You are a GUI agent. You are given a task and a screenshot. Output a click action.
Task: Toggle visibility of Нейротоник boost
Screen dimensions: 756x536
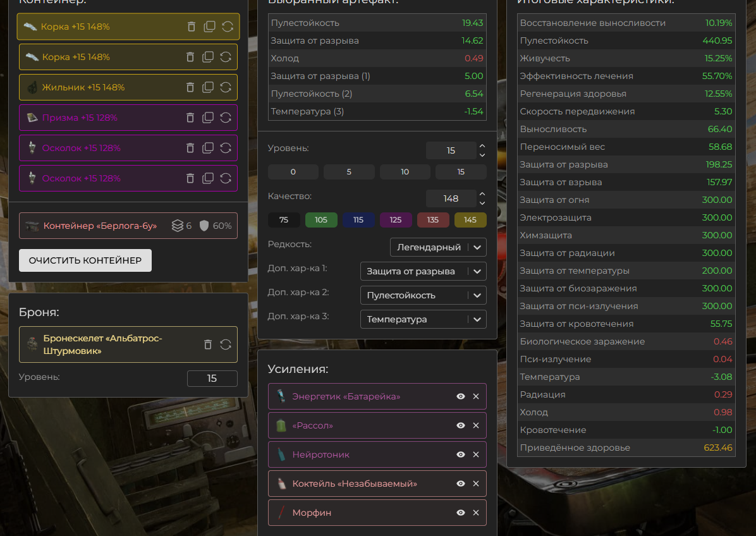[x=461, y=454]
